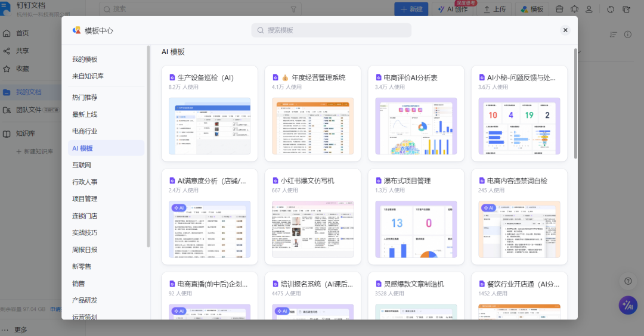644x336 pixels.
Task: Open 行政人事 template category
Action: click(x=85, y=182)
